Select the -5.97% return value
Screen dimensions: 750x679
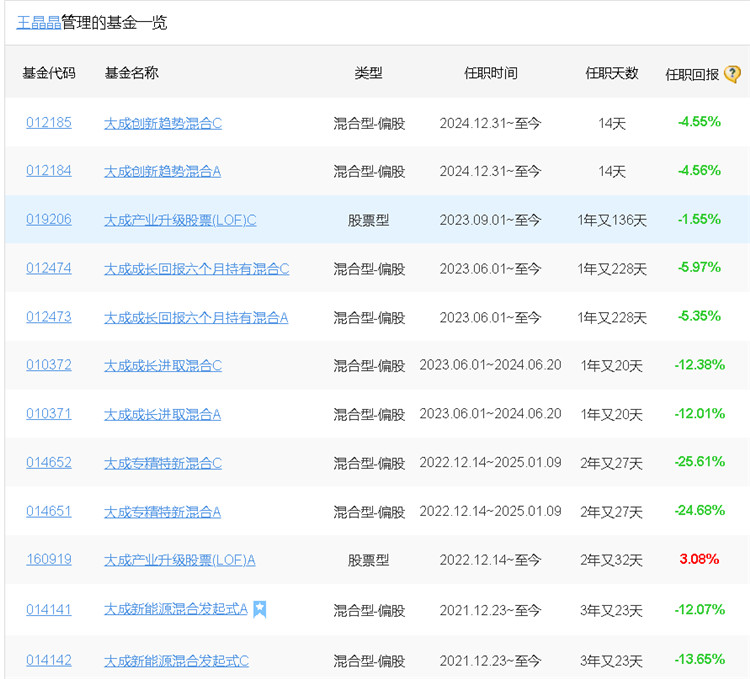click(x=699, y=267)
